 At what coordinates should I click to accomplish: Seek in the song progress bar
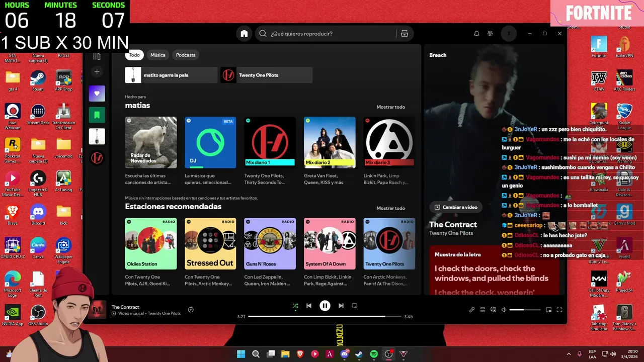coord(325,316)
